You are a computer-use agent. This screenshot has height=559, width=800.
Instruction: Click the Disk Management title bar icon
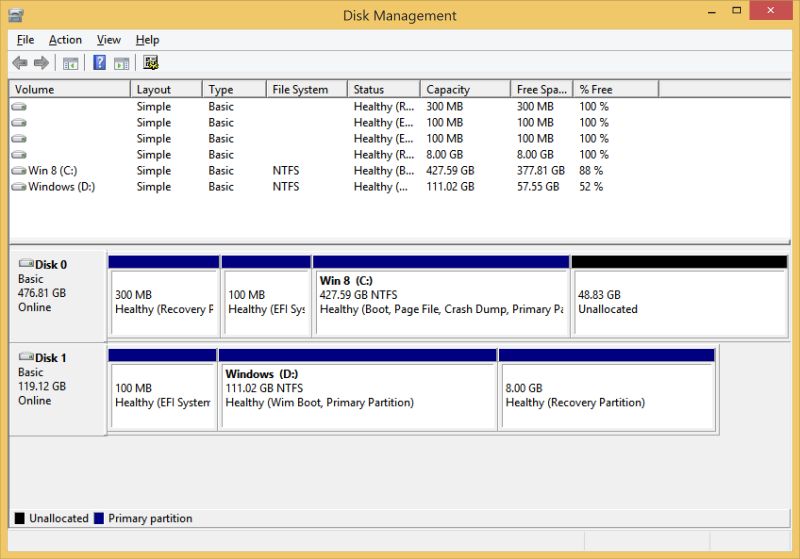point(16,15)
